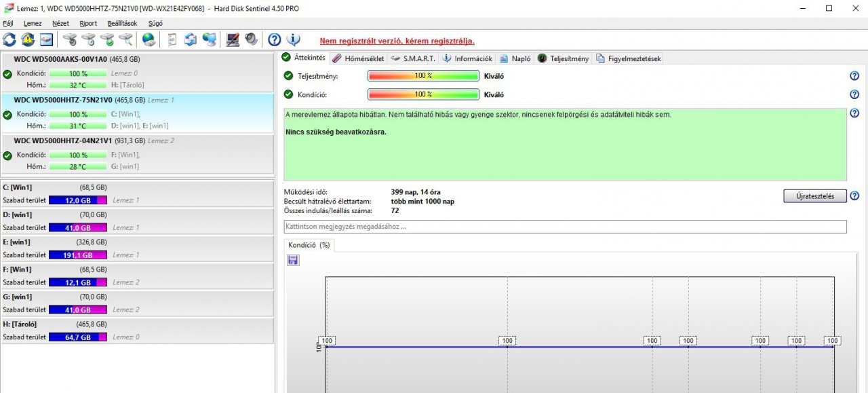Click the blue disk panel toolbar icon
Image resolution: width=868 pixels, height=393 pixels.
coord(46,39)
